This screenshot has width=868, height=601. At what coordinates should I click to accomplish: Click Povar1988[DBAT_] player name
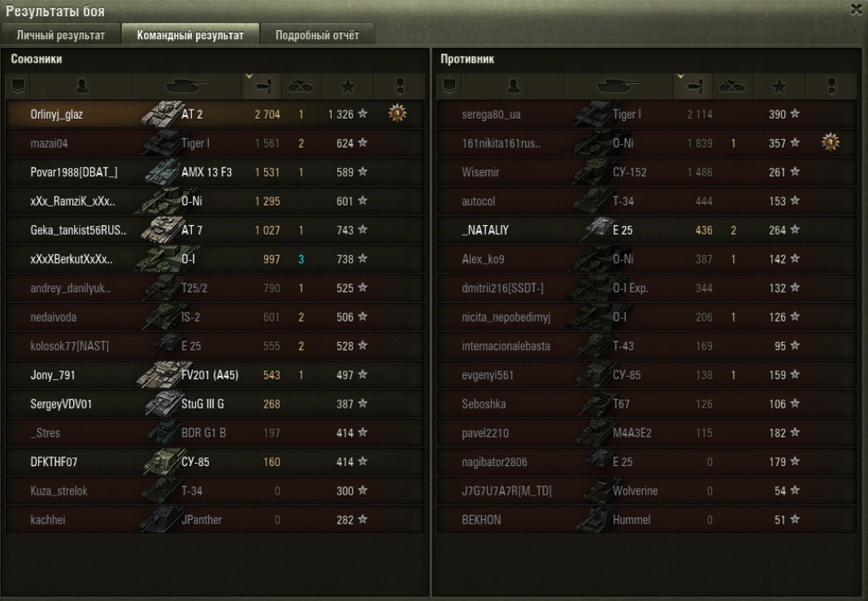(x=74, y=172)
